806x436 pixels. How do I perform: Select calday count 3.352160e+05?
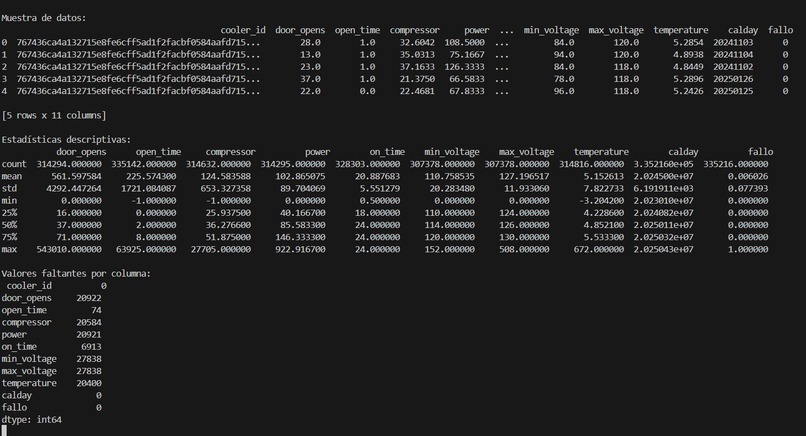pyautogui.click(x=663, y=164)
